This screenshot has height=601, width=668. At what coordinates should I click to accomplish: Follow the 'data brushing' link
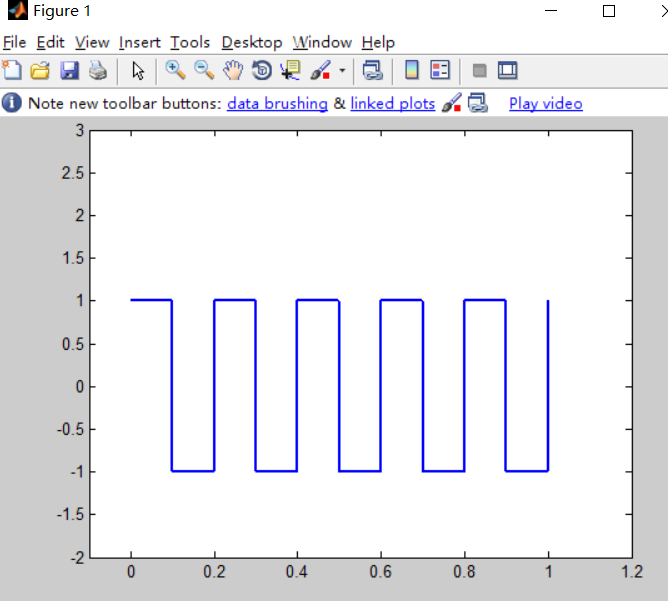277,104
